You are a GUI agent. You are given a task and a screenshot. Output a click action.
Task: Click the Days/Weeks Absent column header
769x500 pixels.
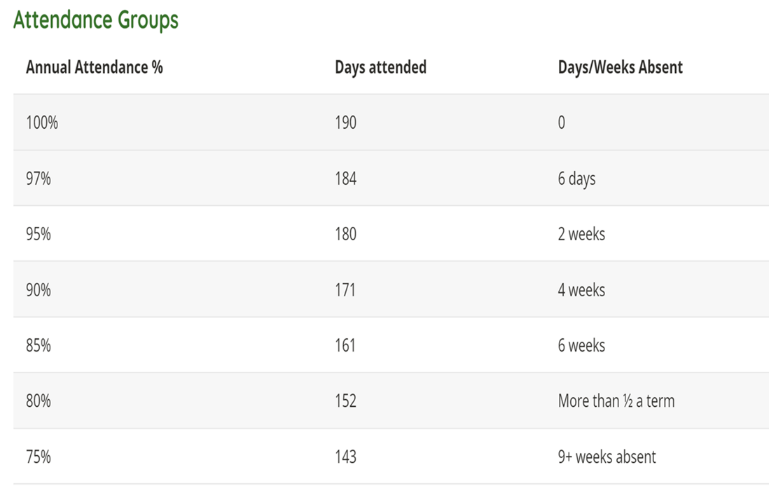(x=620, y=67)
